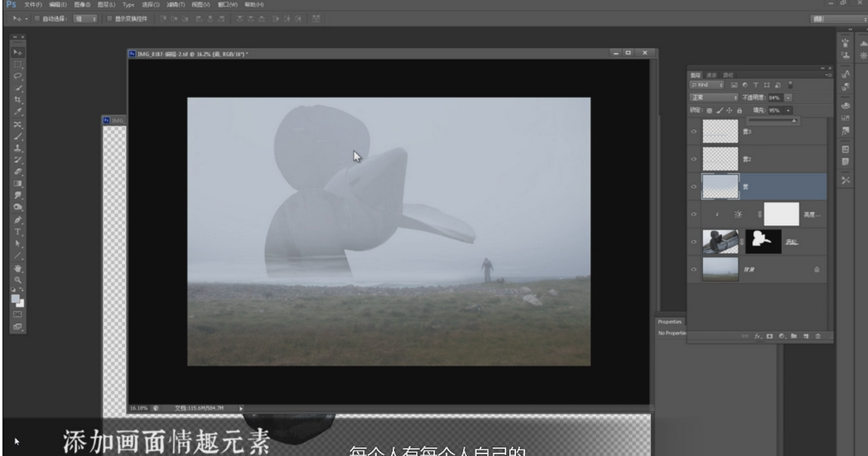Delete the selected layer
Viewport: 868px width, 456px height.
818,336
